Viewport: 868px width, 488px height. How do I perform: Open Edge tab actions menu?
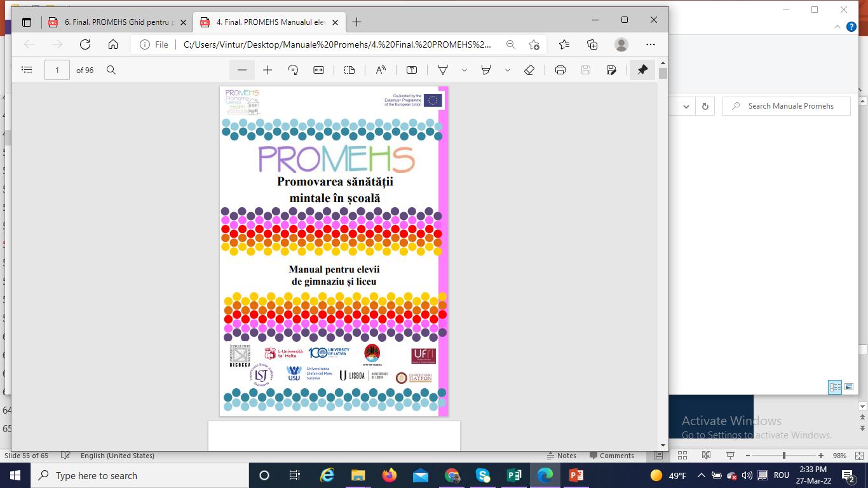pyautogui.click(x=27, y=22)
